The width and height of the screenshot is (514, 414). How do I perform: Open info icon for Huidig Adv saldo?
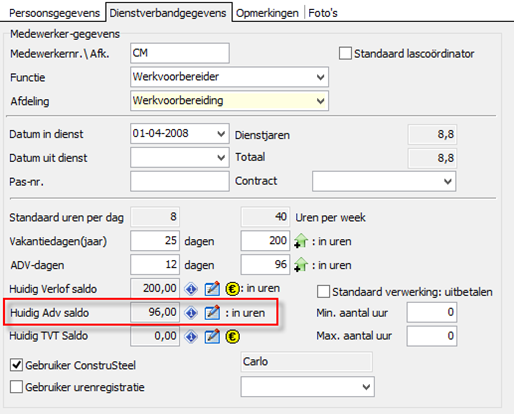[191, 313]
